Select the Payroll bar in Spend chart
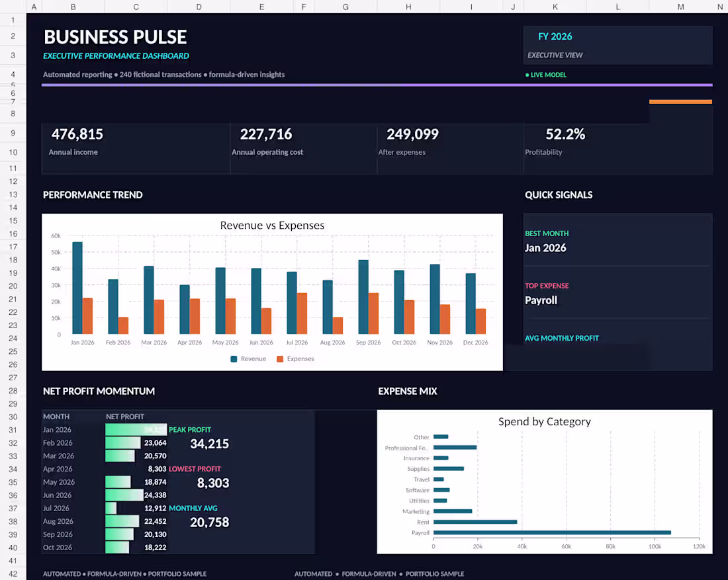Image resolution: width=728 pixels, height=580 pixels. pos(552,532)
